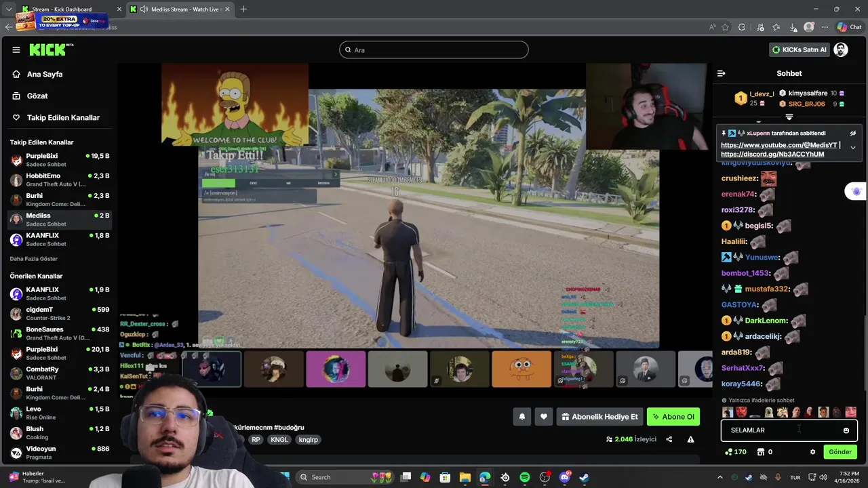Viewport: 868px width, 488px height.
Task: Click the KNGL tag
Action: [x=279, y=440]
